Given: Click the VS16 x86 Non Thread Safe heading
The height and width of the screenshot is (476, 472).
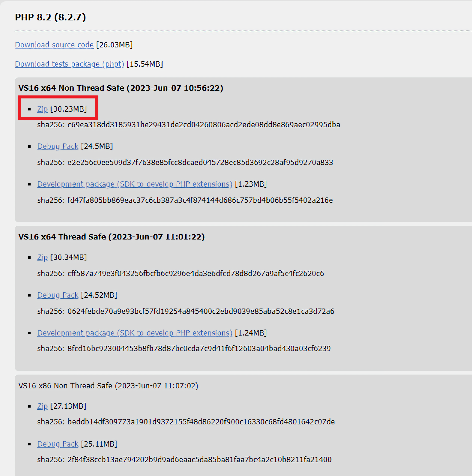Looking at the screenshot, I should [x=108, y=386].
